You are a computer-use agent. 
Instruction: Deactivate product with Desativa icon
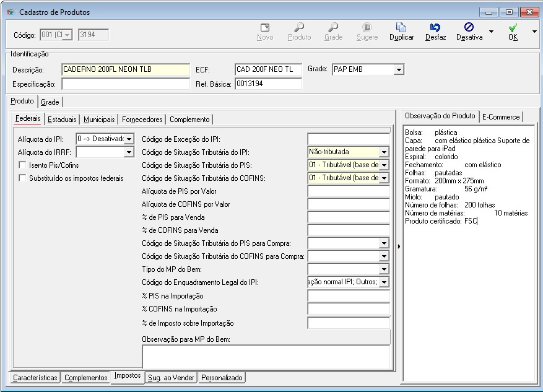click(469, 27)
